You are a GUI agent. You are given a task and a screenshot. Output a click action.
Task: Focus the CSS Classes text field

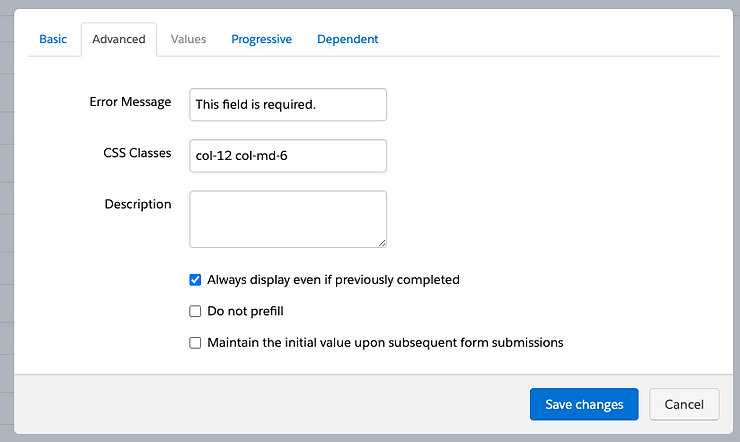point(287,155)
